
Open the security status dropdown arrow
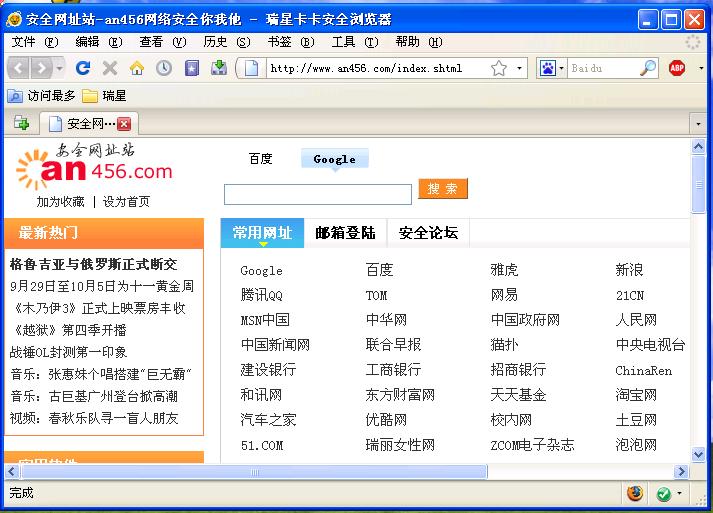click(680, 493)
